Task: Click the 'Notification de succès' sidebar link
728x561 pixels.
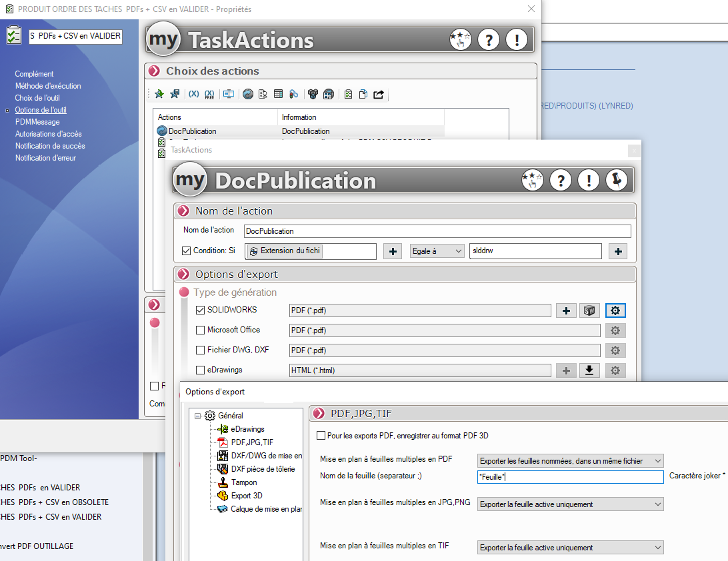Action: coord(50,146)
